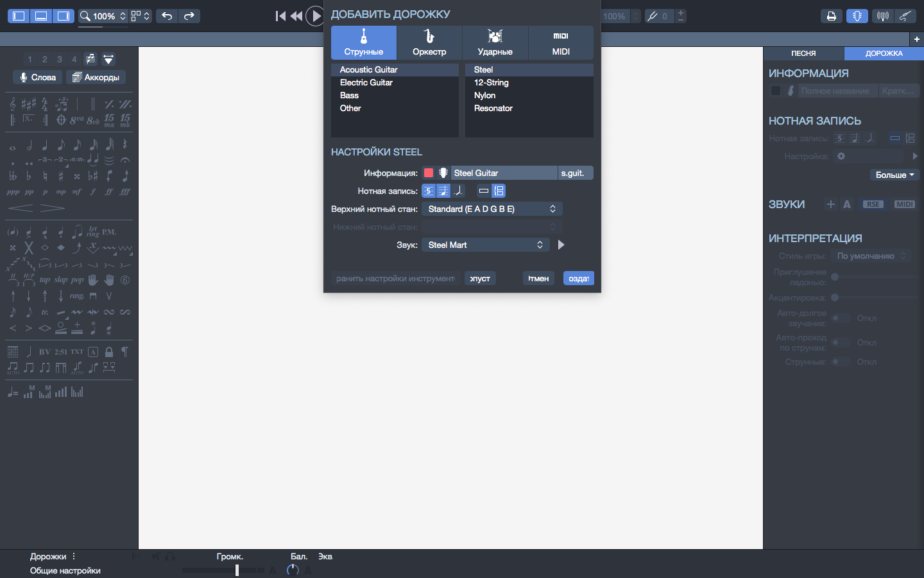This screenshot has width=924, height=578.
Task: Expand the Больше dropdown
Action: [x=894, y=175]
